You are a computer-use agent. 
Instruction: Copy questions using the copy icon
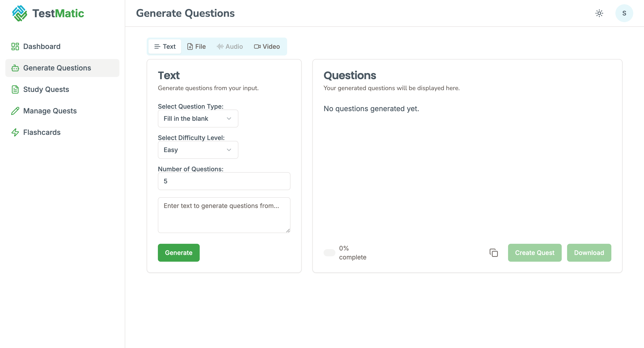[494, 253]
